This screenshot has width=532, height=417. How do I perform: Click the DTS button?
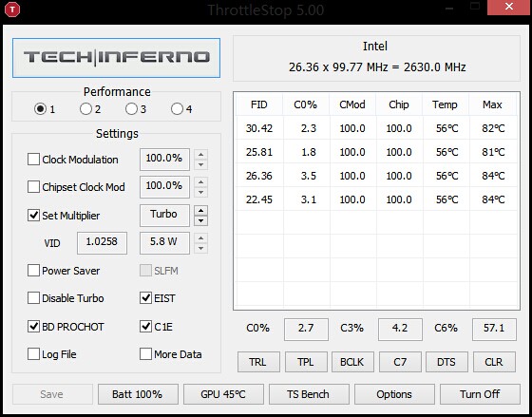(446, 362)
